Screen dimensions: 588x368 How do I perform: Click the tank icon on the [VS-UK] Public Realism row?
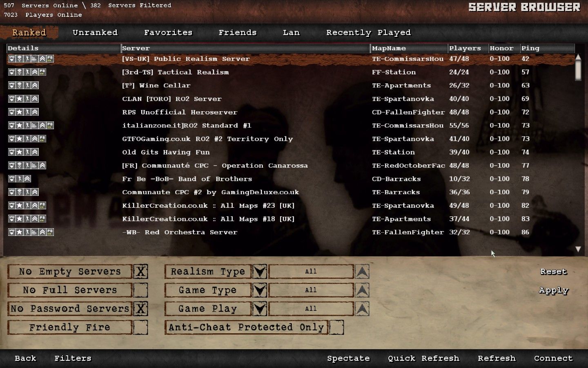[34, 59]
